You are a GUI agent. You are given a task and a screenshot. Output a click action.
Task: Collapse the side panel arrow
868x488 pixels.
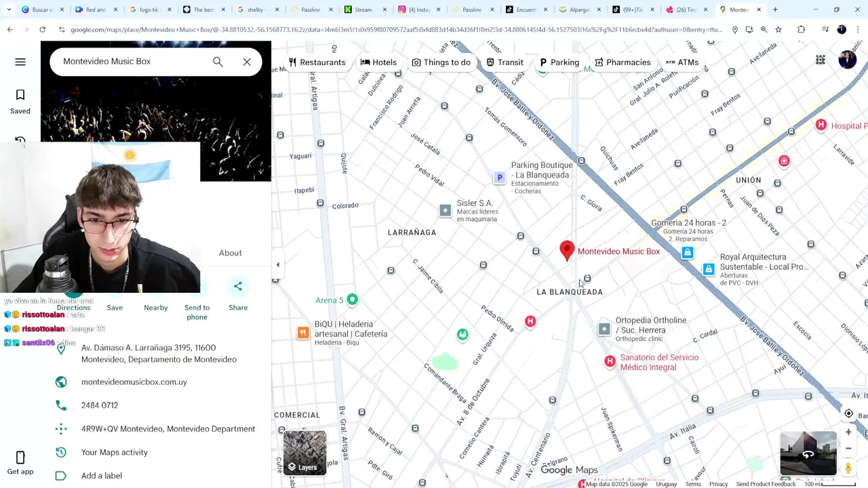tap(277, 265)
